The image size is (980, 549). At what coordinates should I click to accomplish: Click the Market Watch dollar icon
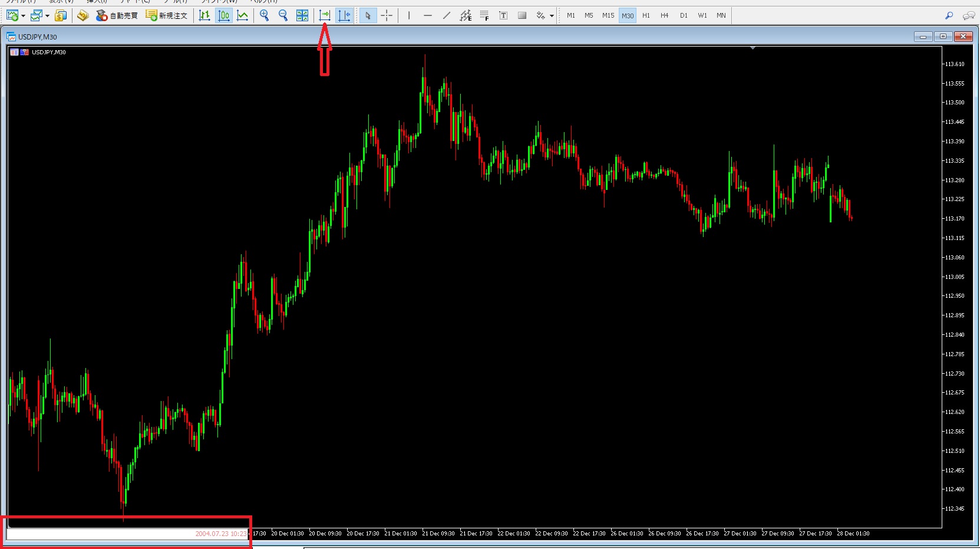(61, 15)
